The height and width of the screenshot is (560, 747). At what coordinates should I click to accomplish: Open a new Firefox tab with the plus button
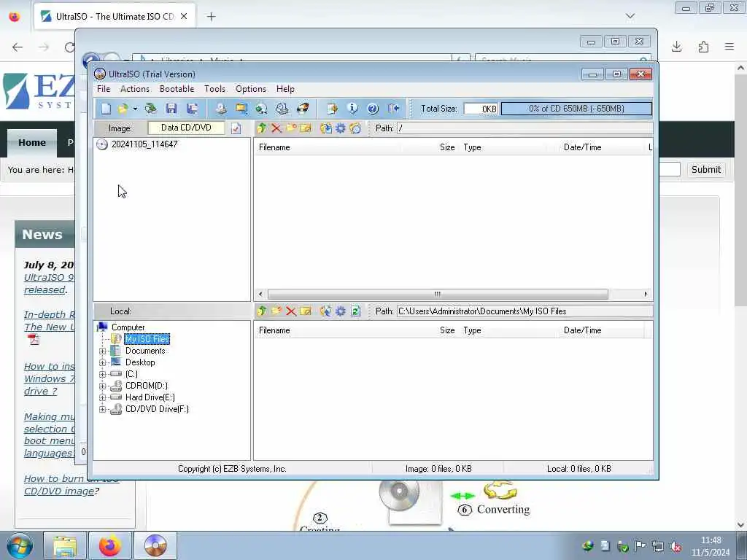pyautogui.click(x=211, y=17)
